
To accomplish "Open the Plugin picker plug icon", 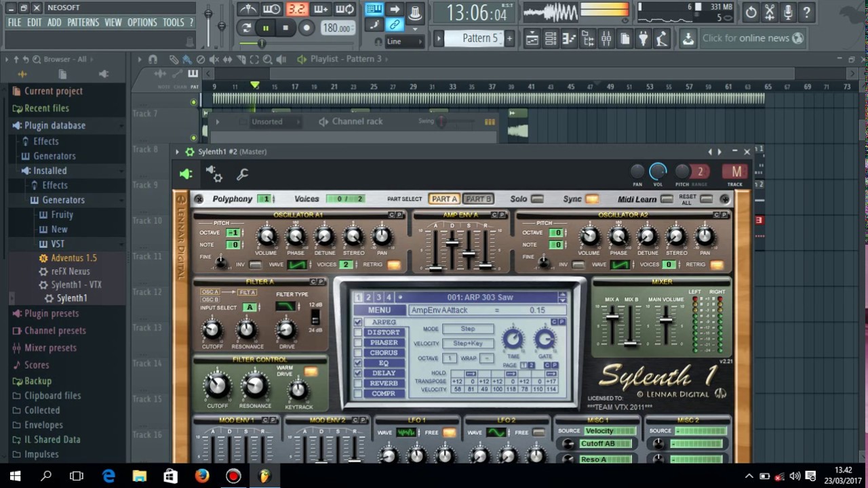I will coord(643,39).
